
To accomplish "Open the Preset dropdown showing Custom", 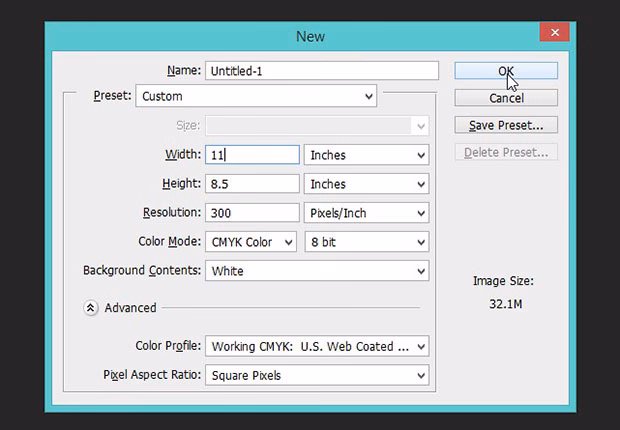I will point(256,97).
